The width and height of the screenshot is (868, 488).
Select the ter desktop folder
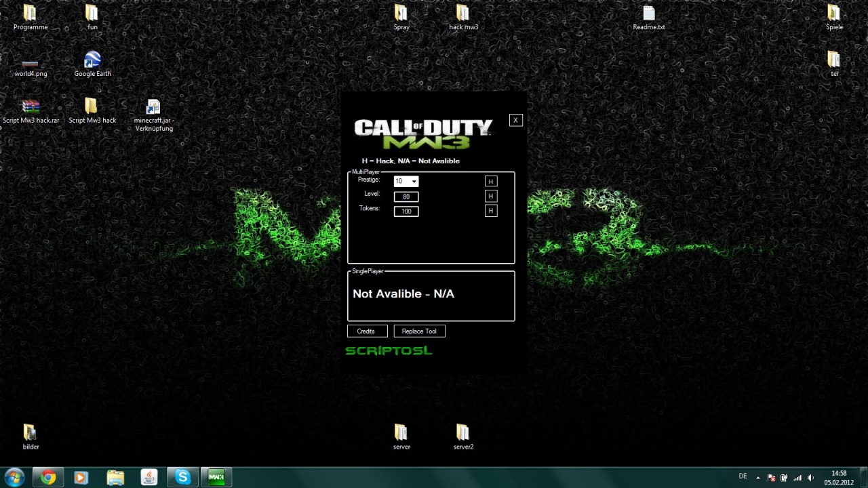click(x=834, y=64)
